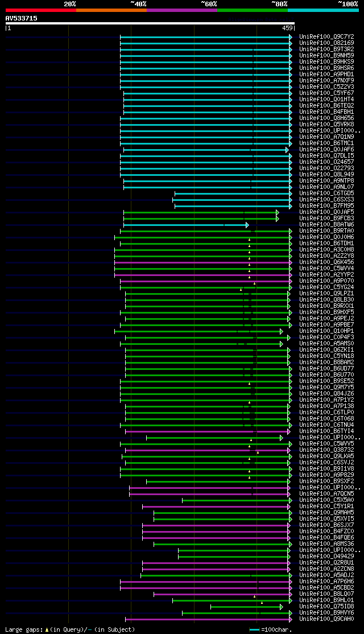The image size is (364, 634).
Task: Click the UniRef100_B8BAM2 label
Action: [327, 363]
